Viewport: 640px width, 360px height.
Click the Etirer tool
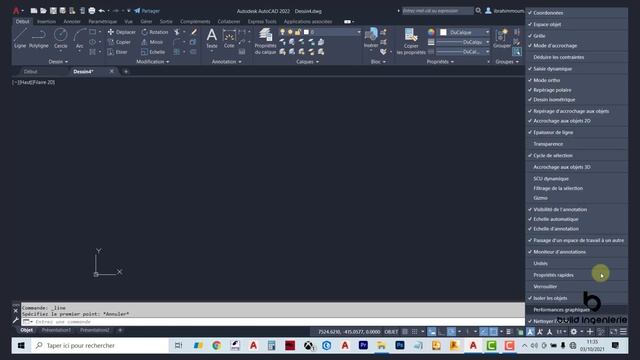click(x=118, y=52)
